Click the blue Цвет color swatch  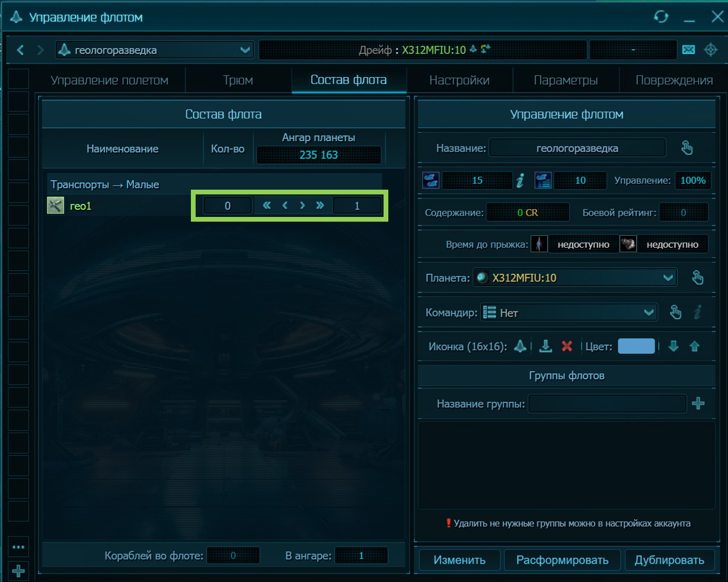pos(636,346)
